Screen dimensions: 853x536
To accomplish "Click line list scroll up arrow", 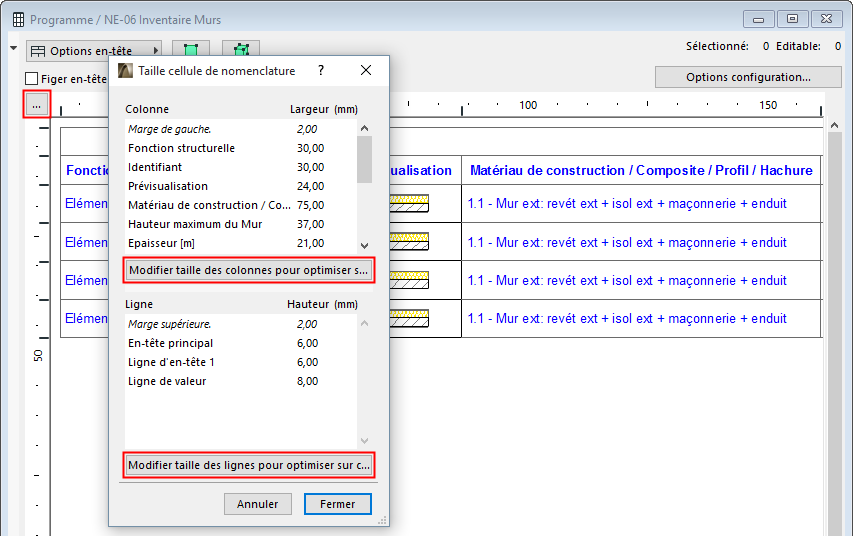I will [x=364, y=323].
